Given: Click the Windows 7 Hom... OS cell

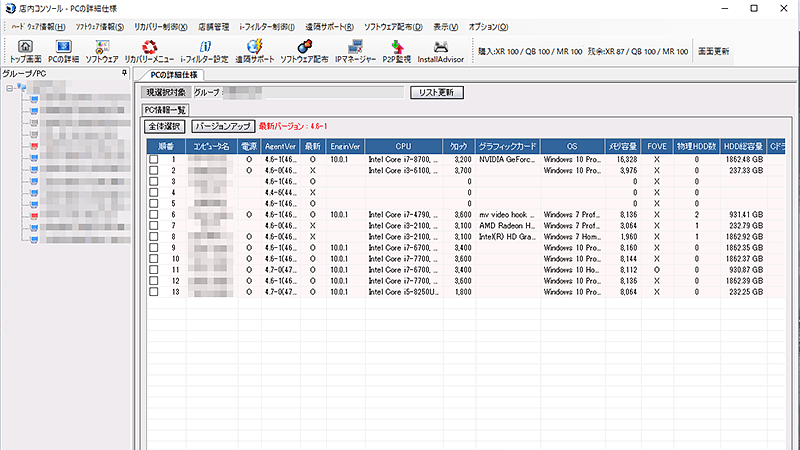Looking at the screenshot, I should pyautogui.click(x=572, y=237).
